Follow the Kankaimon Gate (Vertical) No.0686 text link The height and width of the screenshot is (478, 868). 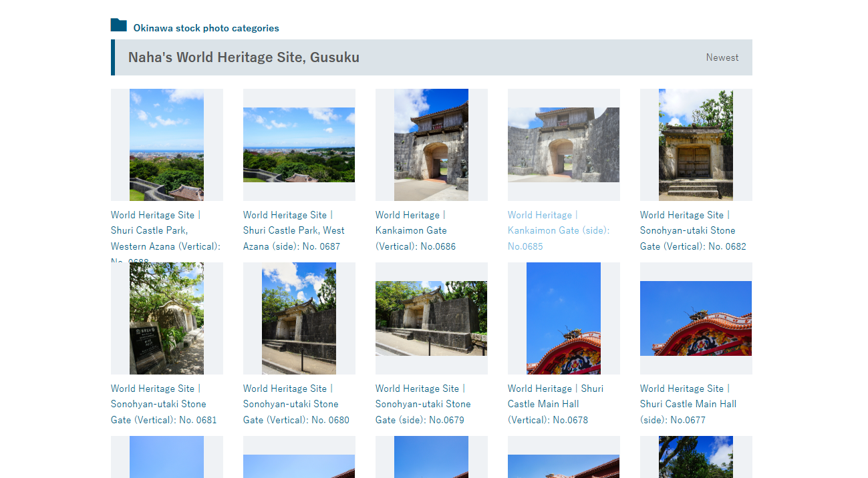click(x=416, y=230)
